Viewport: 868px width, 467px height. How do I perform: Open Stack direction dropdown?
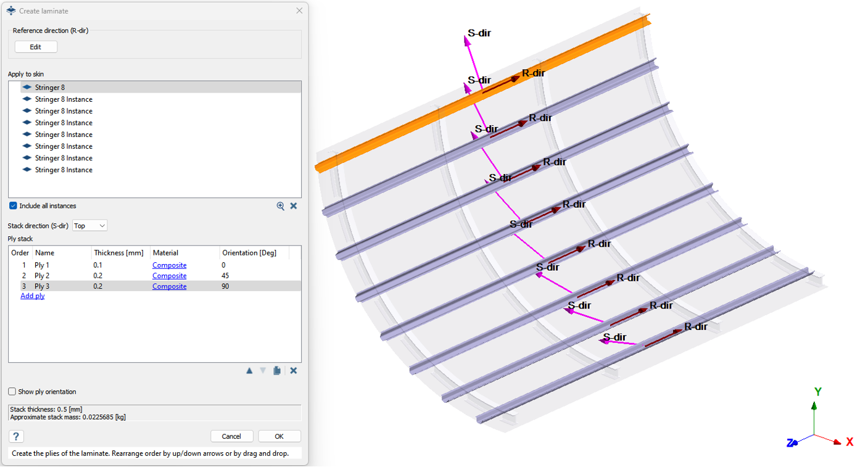pyautogui.click(x=90, y=226)
